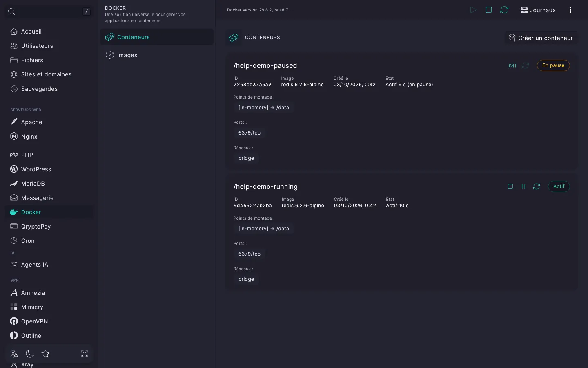Image resolution: width=588 pixels, height=368 pixels.
Task: Restart Docker service in top toolbar
Action: point(504,10)
